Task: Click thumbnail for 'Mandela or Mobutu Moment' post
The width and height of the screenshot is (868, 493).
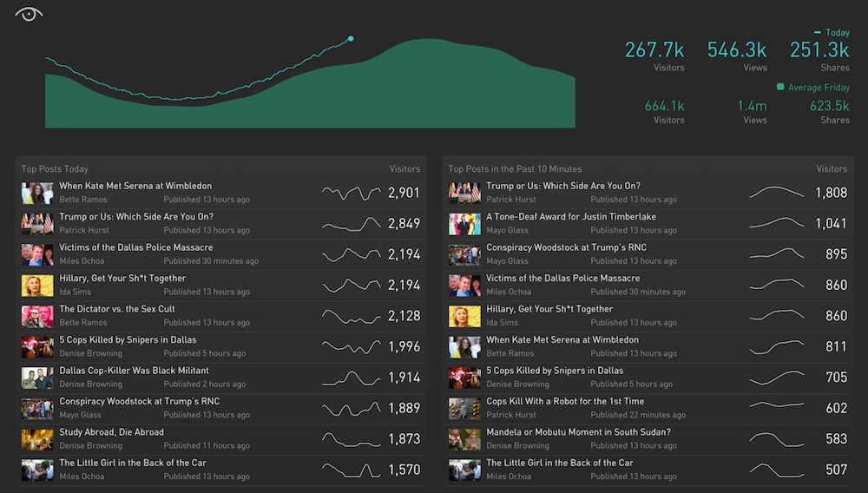Action: click(464, 439)
